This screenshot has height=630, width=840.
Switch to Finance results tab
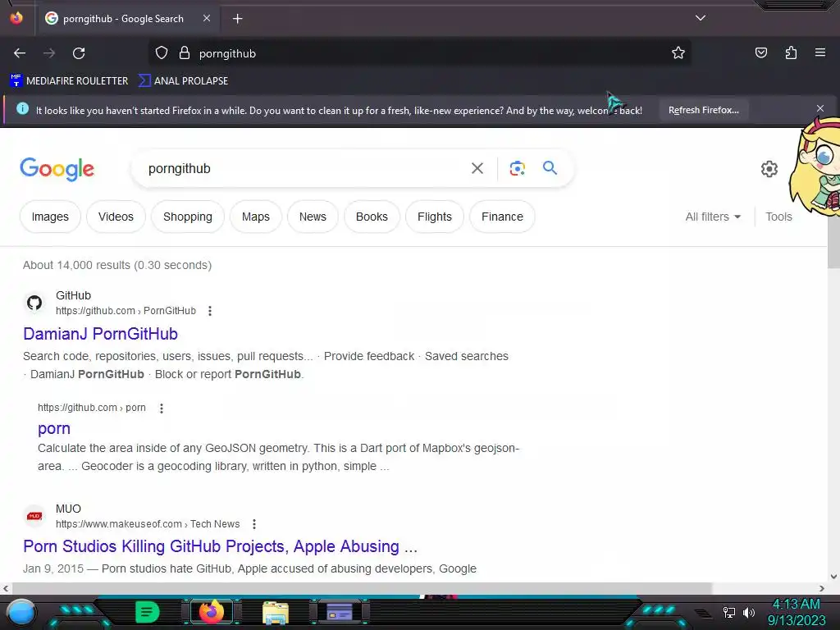point(502,217)
